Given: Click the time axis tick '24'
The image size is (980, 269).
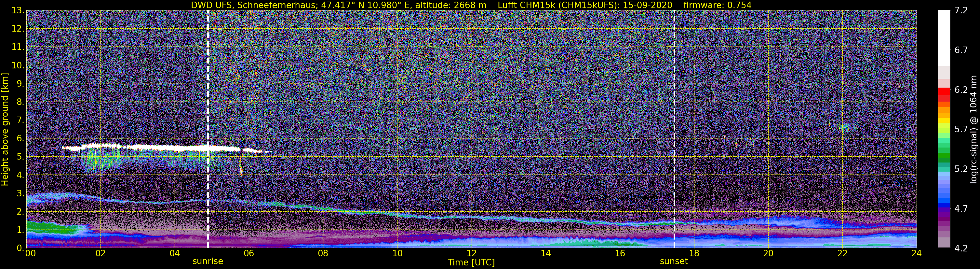Looking at the screenshot, I should (x=917, y=253).
